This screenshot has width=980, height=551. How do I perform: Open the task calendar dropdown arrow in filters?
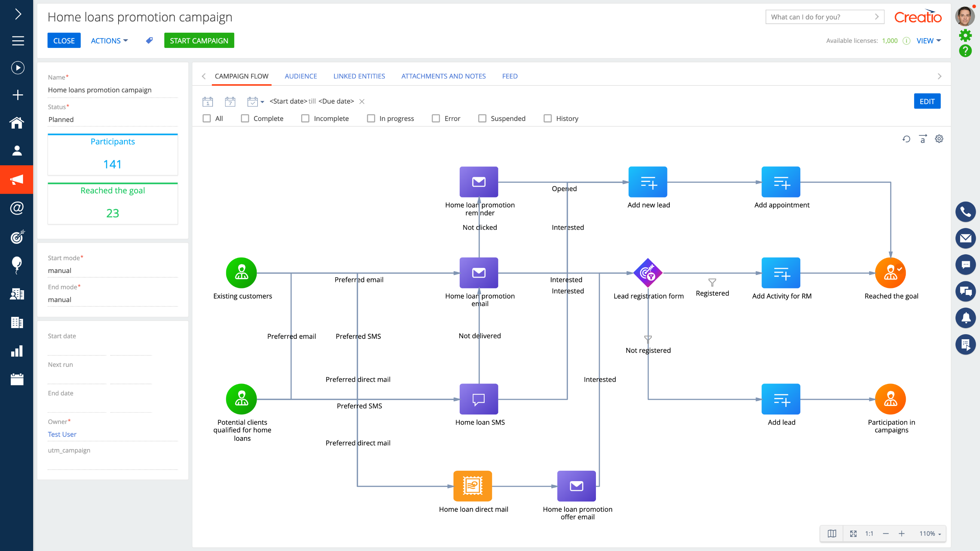pos(262,102)
